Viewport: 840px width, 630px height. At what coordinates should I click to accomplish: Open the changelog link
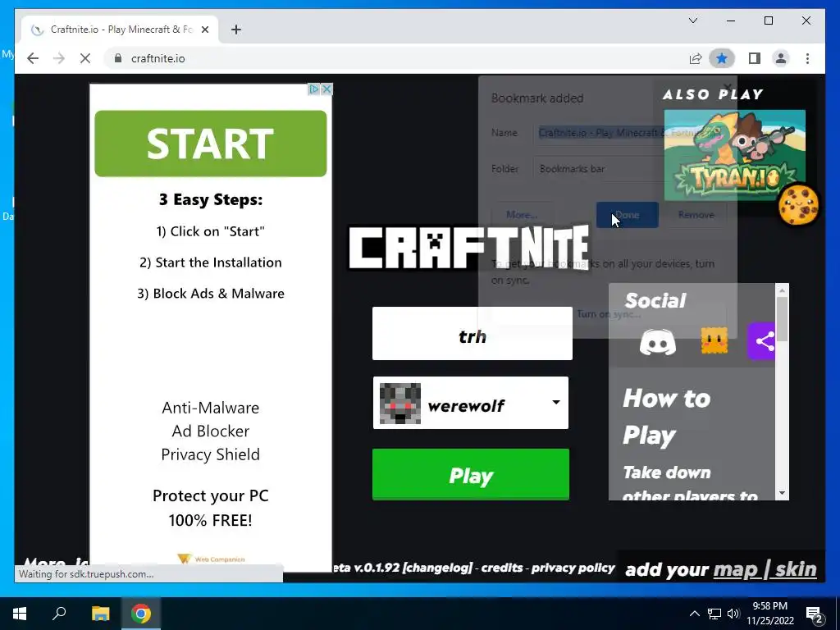438,568
